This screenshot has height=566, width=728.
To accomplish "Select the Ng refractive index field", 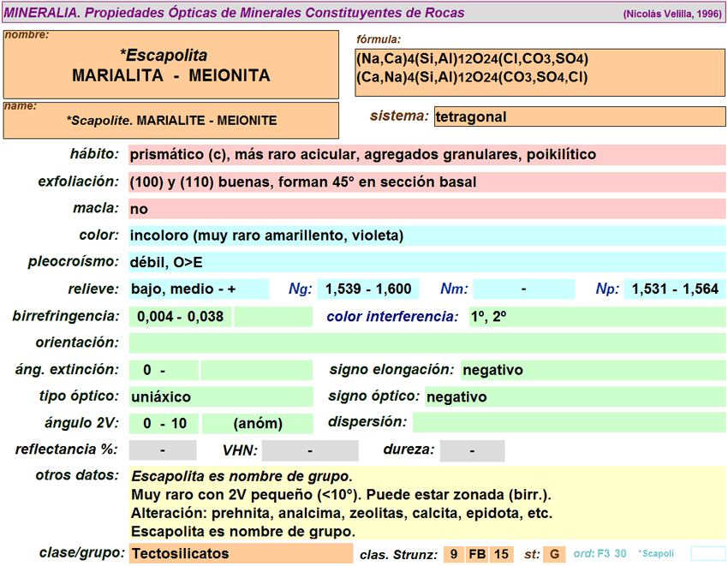I will coord(367,289).
